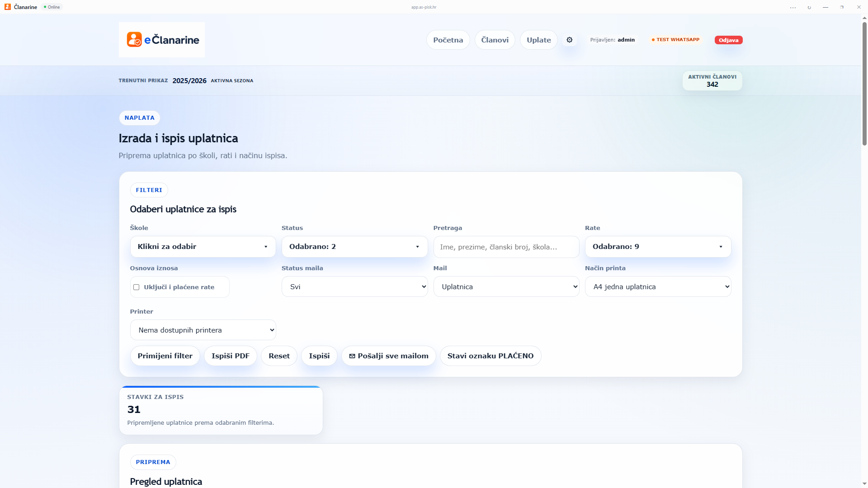
Task: Click the Pretraga search input field
Action: click(x=506, y=247)
